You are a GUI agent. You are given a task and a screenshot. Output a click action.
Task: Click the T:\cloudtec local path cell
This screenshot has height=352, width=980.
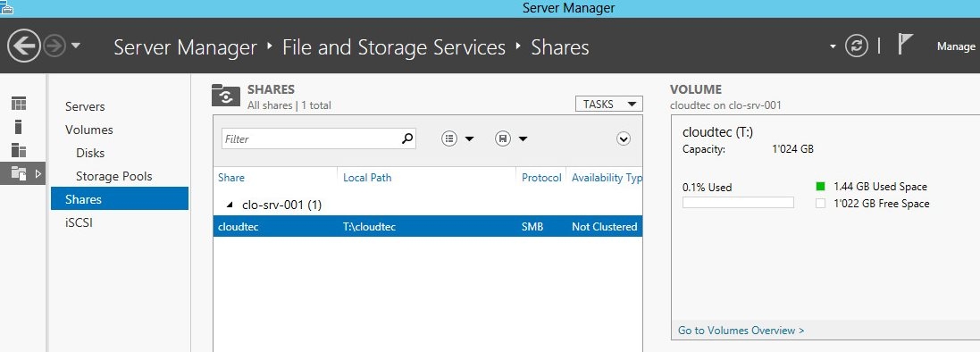coord(369,227)
